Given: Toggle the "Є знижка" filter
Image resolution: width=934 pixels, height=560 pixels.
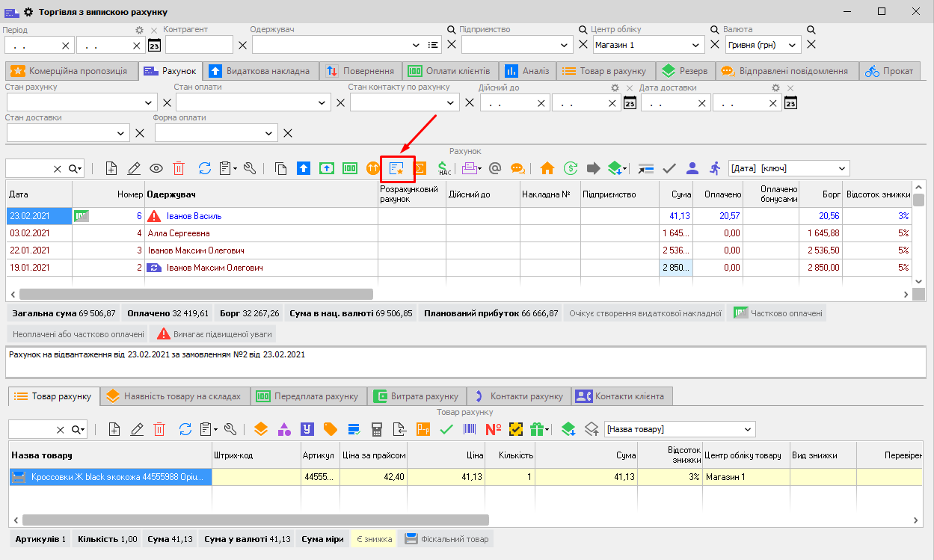Looking at the screenshot, I should pyautogui.click(x=373, y=539).
